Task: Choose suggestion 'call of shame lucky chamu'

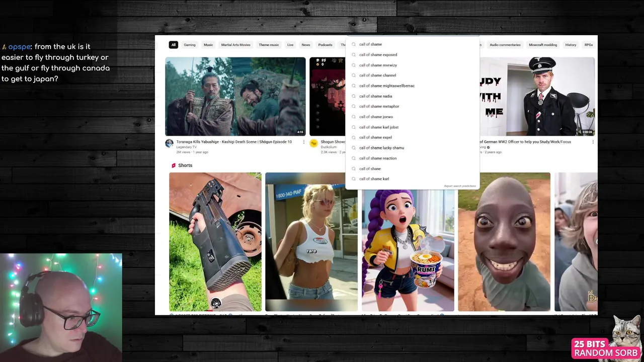Action: pos(413,148)
